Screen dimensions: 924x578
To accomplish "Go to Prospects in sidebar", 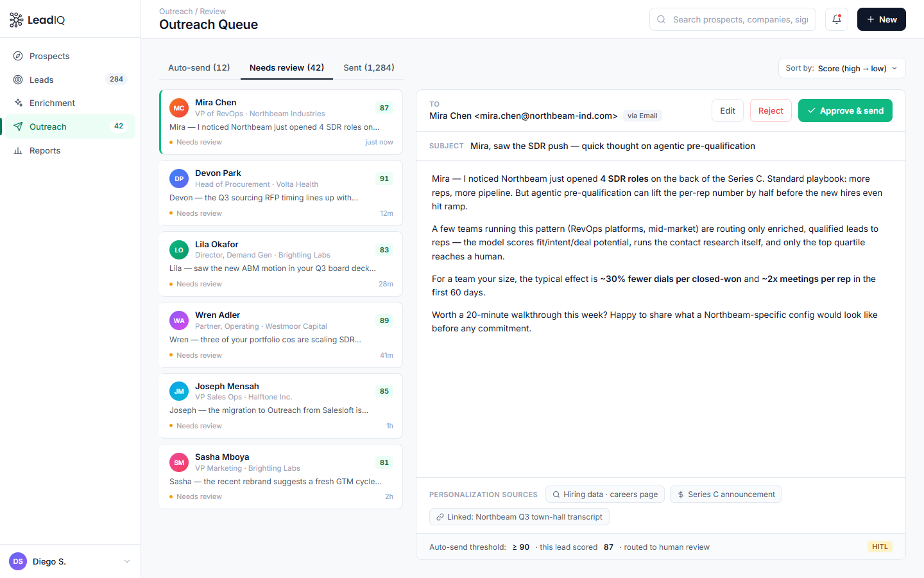I will (x=71, y=56).
